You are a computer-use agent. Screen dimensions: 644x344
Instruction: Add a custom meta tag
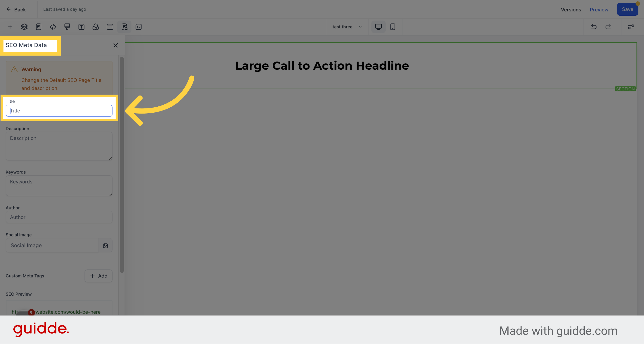click(98, 276)
